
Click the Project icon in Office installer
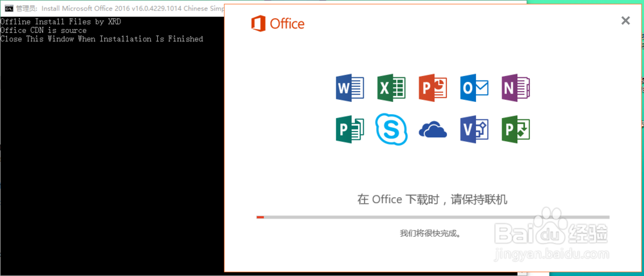[x=516, y=129]
